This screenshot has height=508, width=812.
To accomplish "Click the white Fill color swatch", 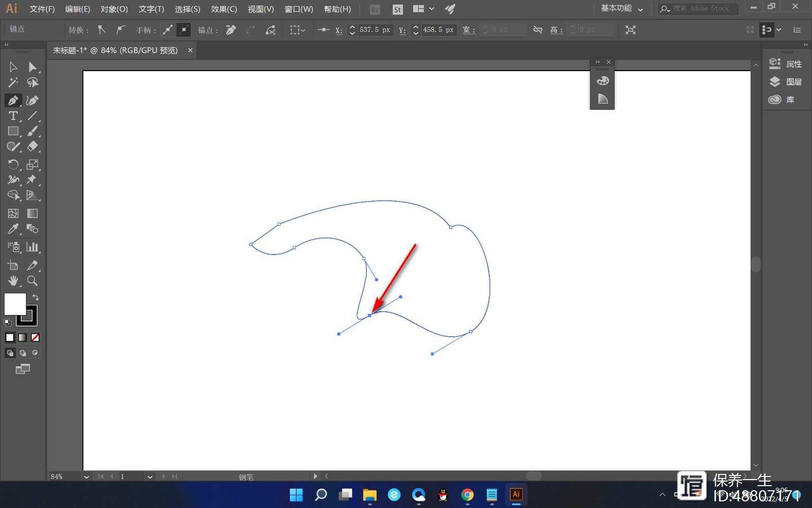I will (15, 304).
